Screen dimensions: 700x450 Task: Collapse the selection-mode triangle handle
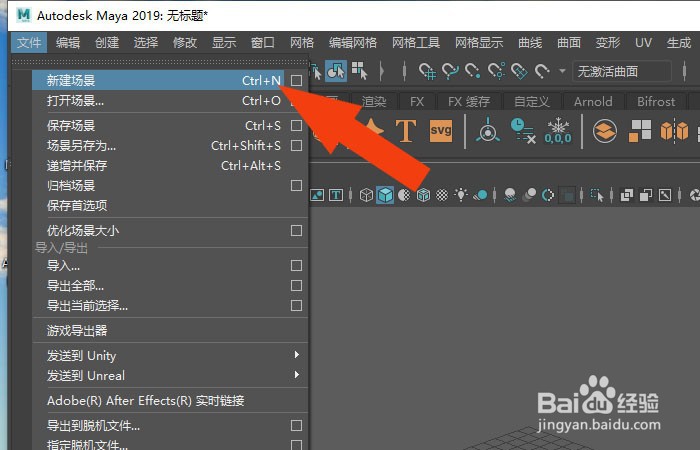coord(382,71)
